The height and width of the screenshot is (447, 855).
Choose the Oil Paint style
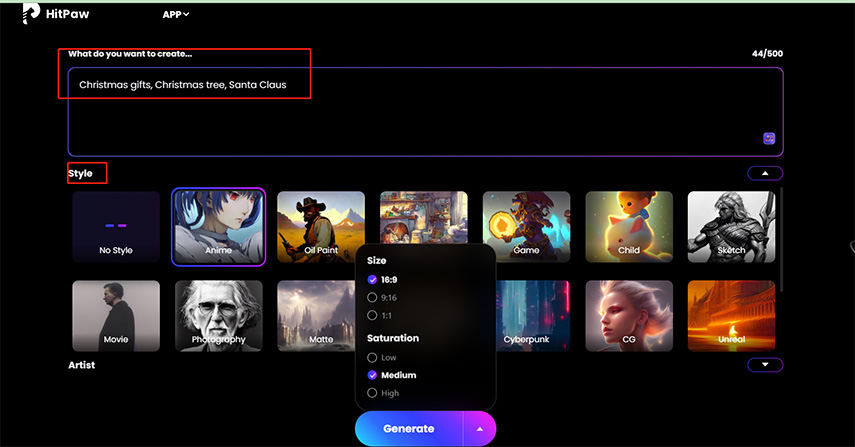321,227
